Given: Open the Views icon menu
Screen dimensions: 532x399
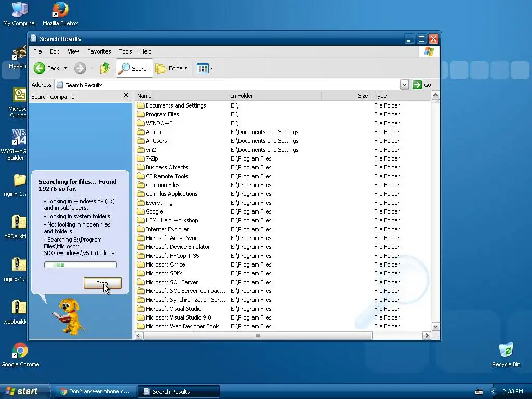Looking at the screenshot, I should [x=203, y=68].
